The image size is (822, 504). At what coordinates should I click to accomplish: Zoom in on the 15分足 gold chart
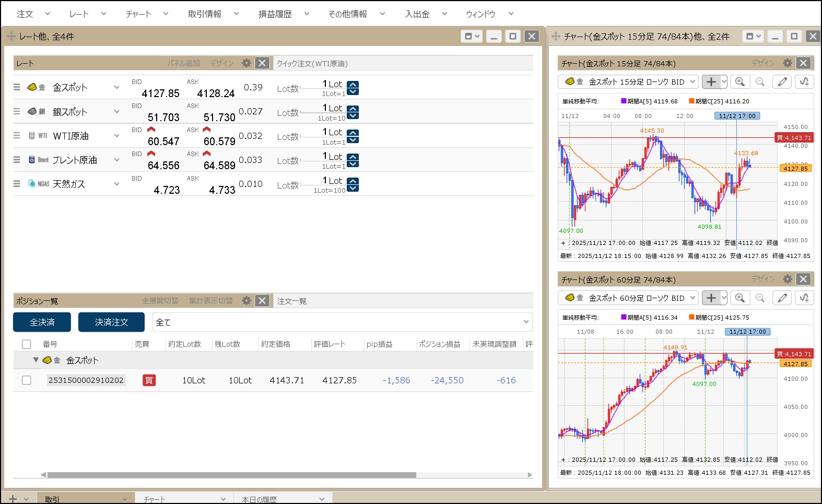[739, 81]
